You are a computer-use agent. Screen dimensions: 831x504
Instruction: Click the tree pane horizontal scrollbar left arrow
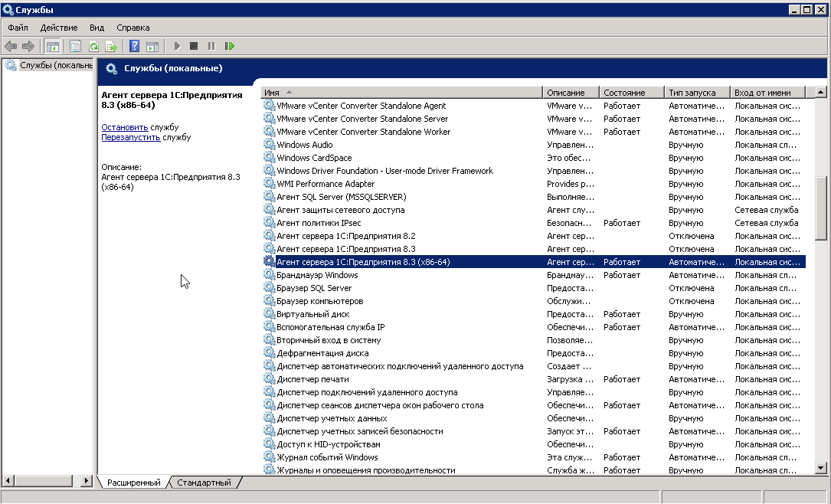(8, 481)
